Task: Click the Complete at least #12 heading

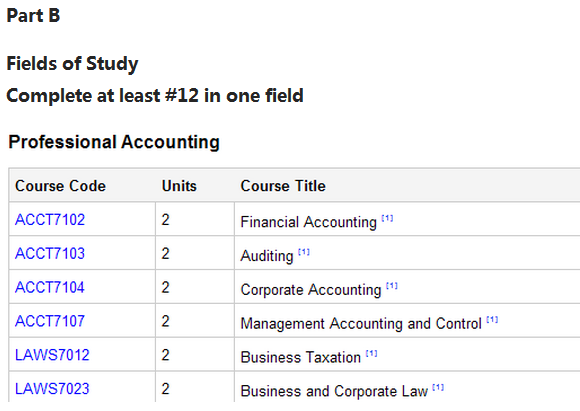Action: (x=155, y=96)
